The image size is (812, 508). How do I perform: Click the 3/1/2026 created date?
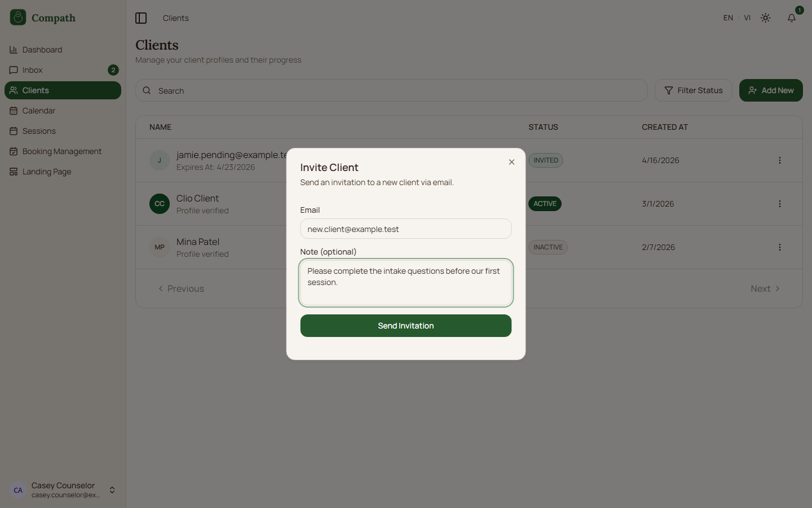[657, 204]
